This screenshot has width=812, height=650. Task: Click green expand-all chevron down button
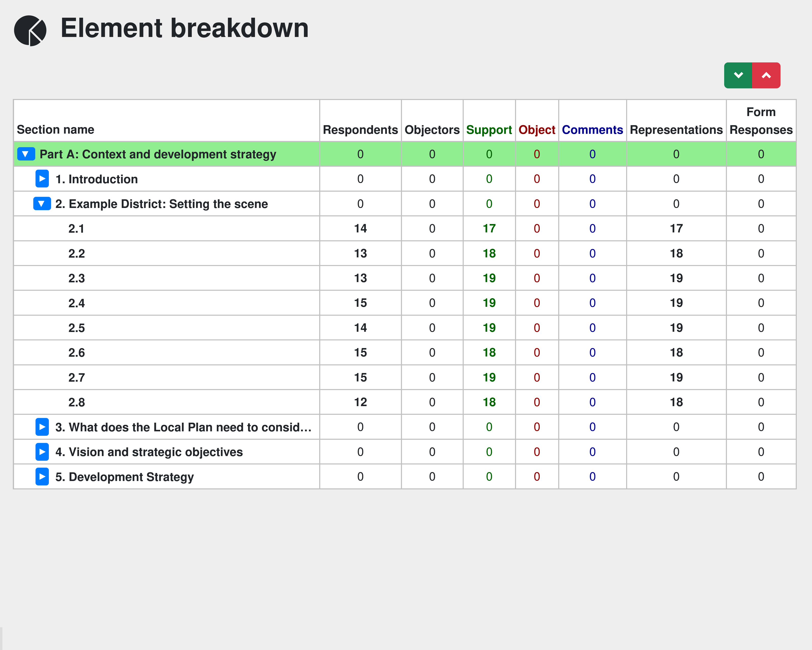738,75
